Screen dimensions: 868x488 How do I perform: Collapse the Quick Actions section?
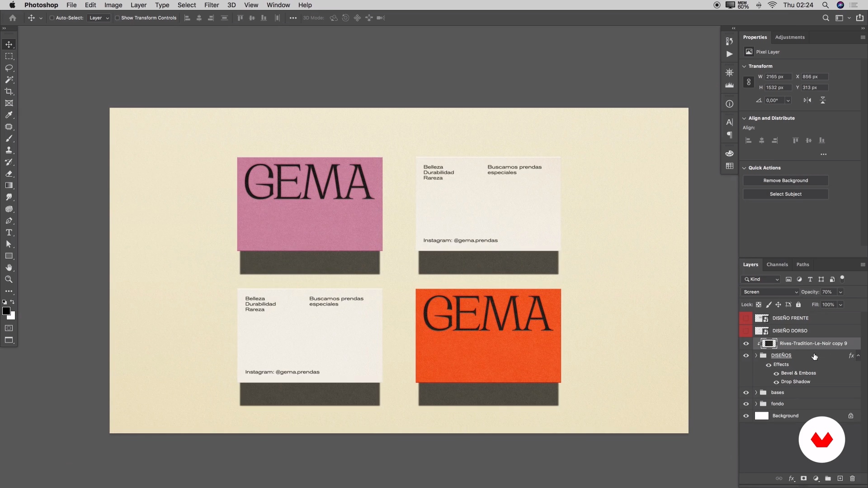pos(744,168)
